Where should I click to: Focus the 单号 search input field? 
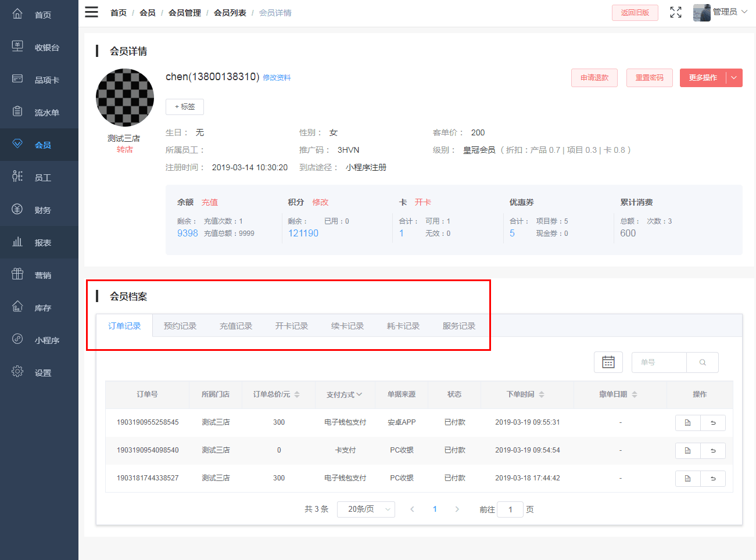point(659,362)
